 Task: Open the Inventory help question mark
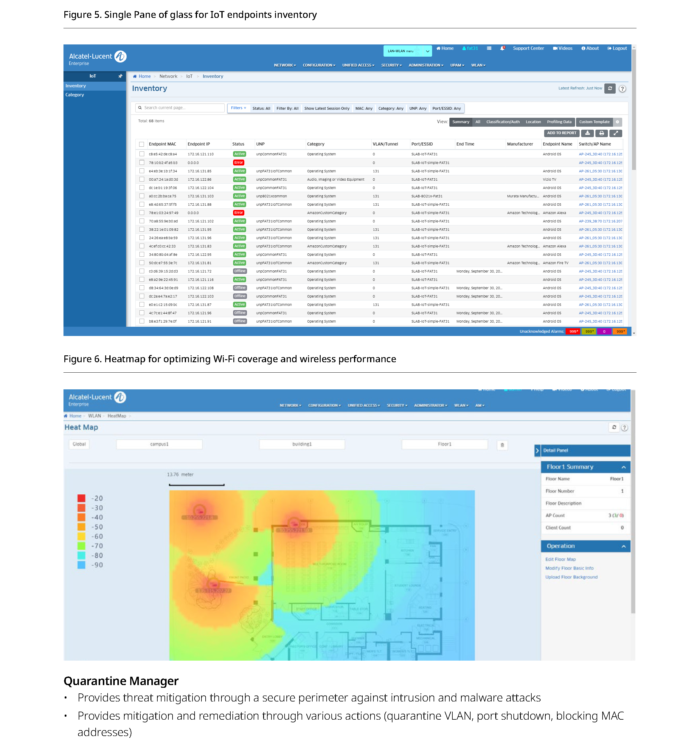pyautogui.click(x=622, y=89)
